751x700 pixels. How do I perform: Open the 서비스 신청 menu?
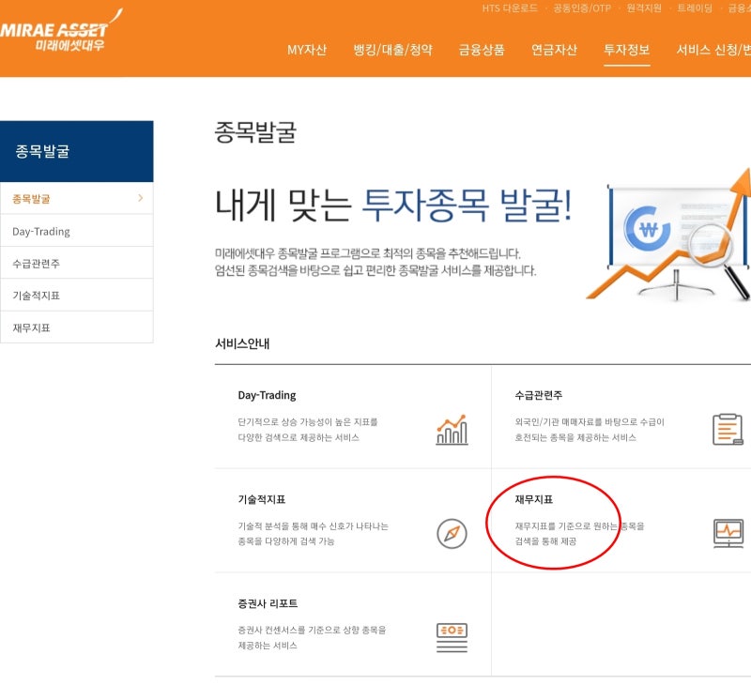713,50
